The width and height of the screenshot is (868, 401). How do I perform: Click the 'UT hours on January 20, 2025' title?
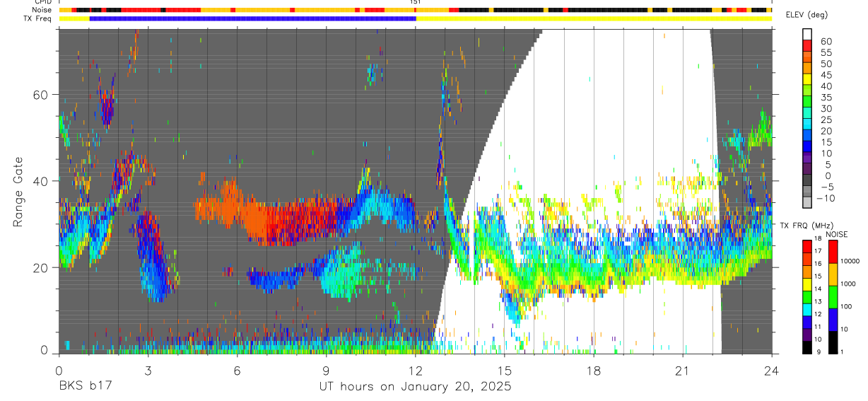414,387
